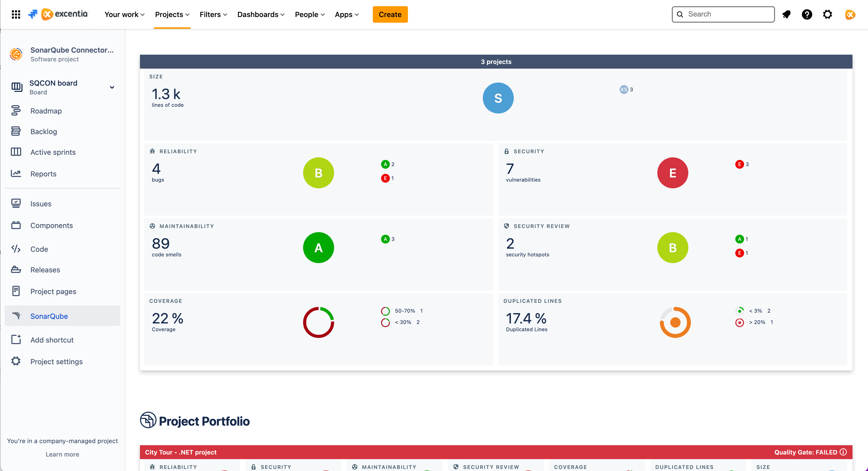Viewport: 868px width, 471px height.
Task: Click the Duplicated Lines donut chart
Action: tap(675, 322)
